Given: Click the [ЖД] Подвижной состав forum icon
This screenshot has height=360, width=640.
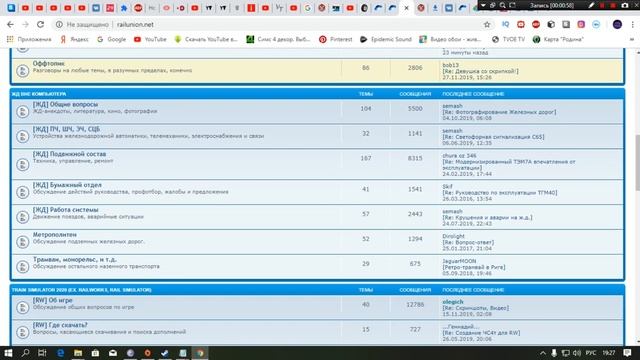Looking at the screenshot, I should pyautogui.click(x=22, y=164).
